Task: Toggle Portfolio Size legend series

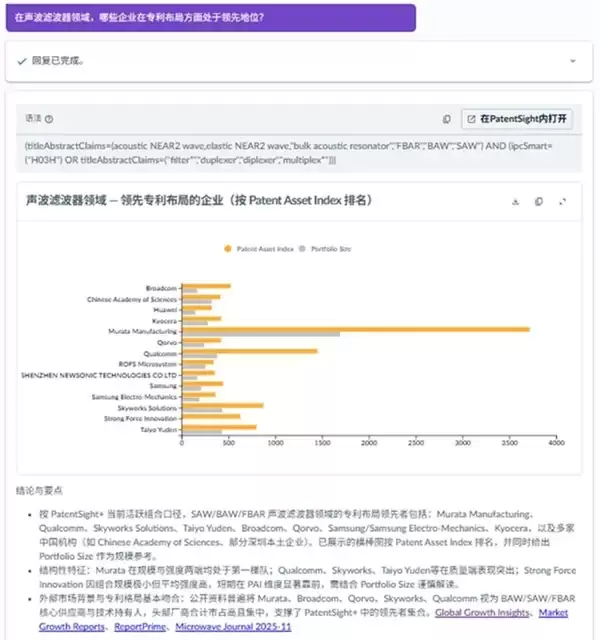Action: [325, 249]
